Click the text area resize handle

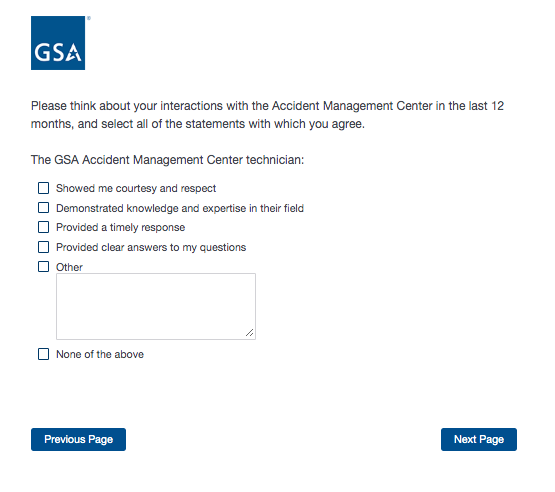[x=250, y=333]
